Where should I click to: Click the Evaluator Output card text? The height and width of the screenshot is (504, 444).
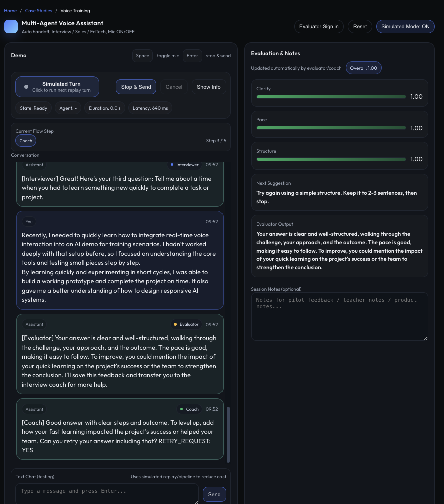339,251
